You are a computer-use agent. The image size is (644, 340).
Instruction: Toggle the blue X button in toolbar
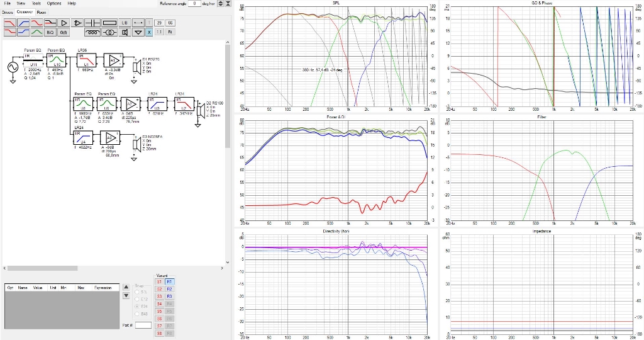(x=149, y=32)
